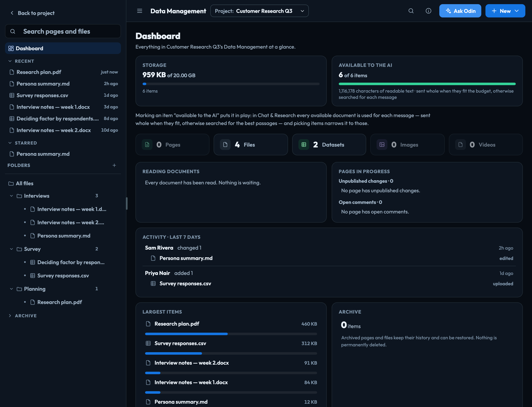Go Back to project

(x=32, y=13)
